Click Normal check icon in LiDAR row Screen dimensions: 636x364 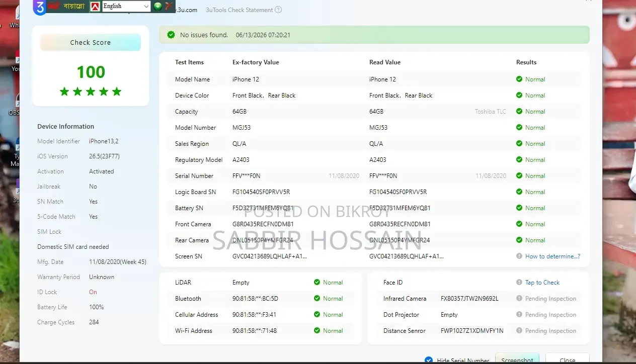pos(317,282)
